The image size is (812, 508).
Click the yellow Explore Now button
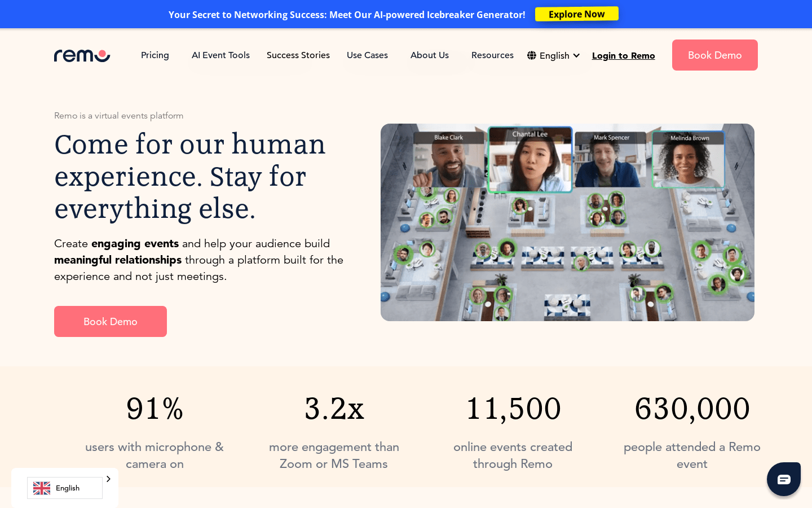coord(576,14)
